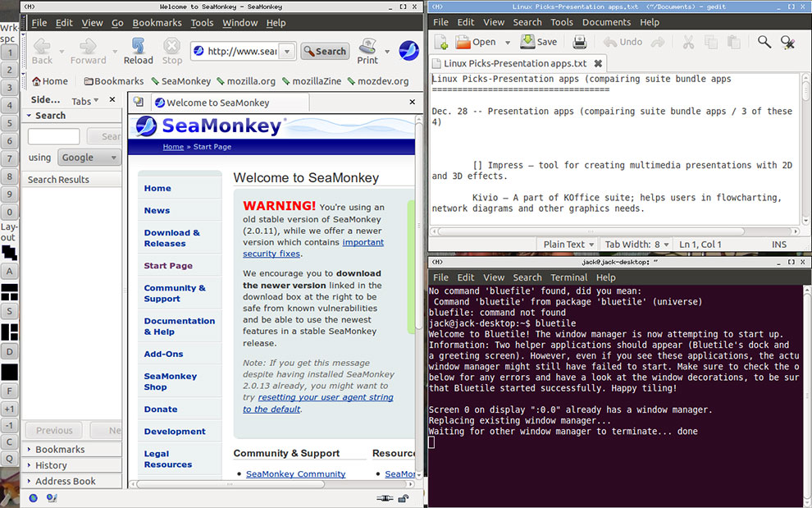
Task: Switch to workspace 9 in Bluetile dock
Action: click(x=9, y=194)
